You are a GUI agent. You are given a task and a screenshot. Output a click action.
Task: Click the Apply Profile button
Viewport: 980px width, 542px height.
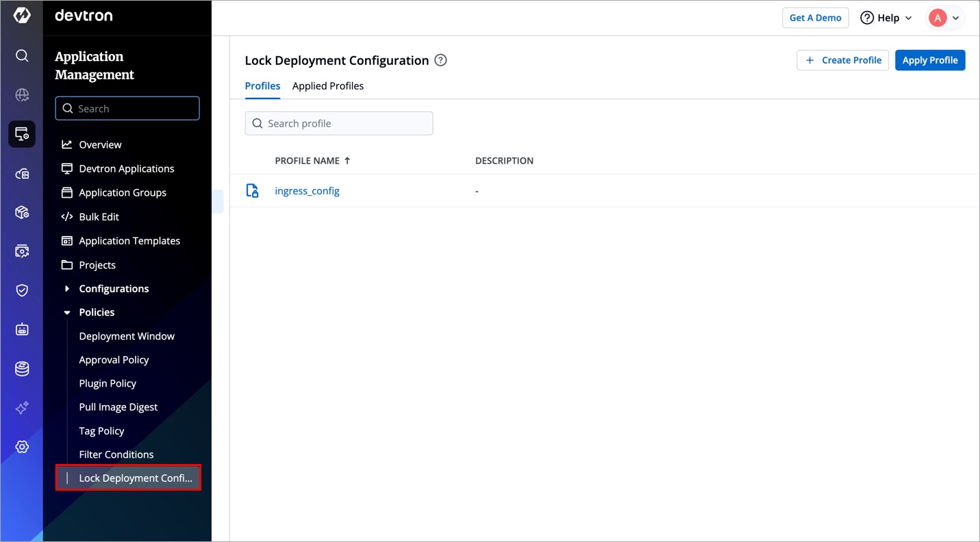pyautogui.click(x=929, y=60)
